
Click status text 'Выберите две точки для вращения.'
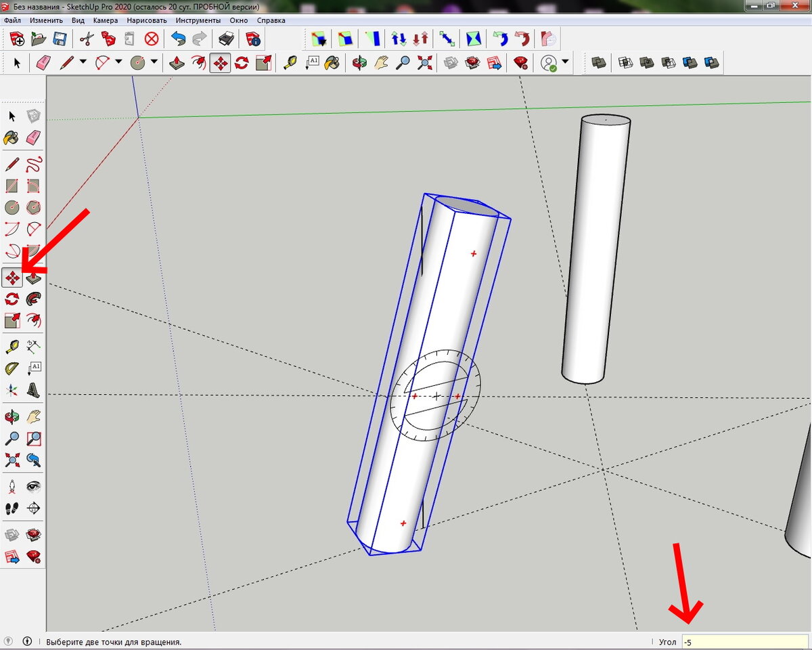114,641
